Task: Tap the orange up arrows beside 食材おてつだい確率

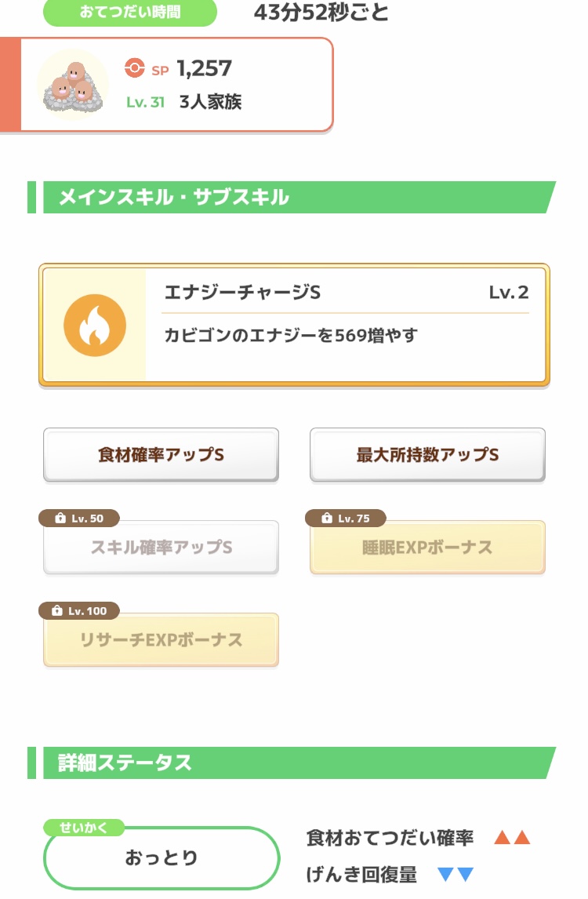Action: coord(512,838)
